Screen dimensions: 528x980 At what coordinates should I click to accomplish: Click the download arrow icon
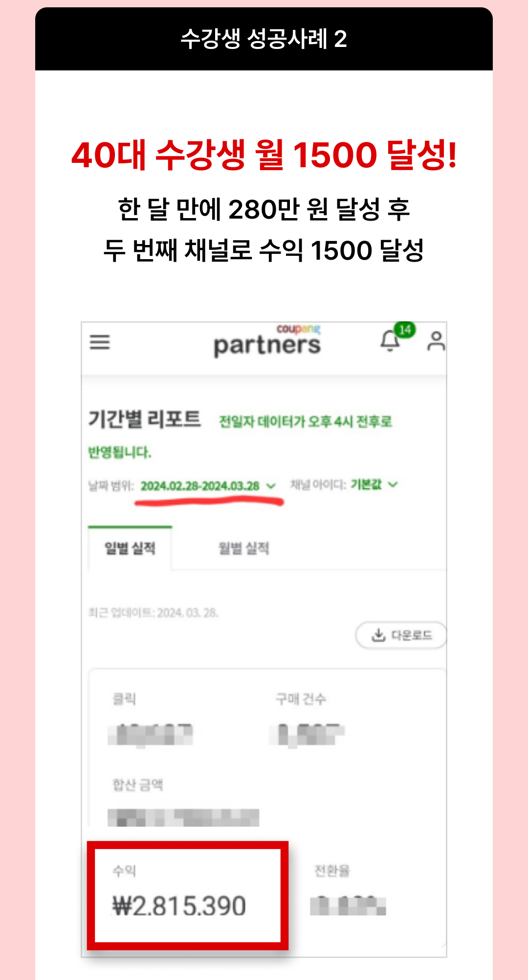tap(378, 635)
